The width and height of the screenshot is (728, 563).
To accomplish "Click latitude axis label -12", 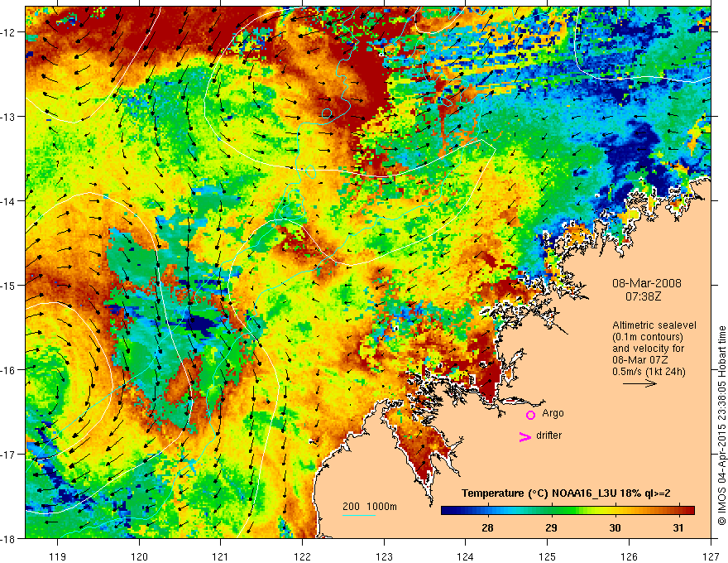I will pos(9,32).
